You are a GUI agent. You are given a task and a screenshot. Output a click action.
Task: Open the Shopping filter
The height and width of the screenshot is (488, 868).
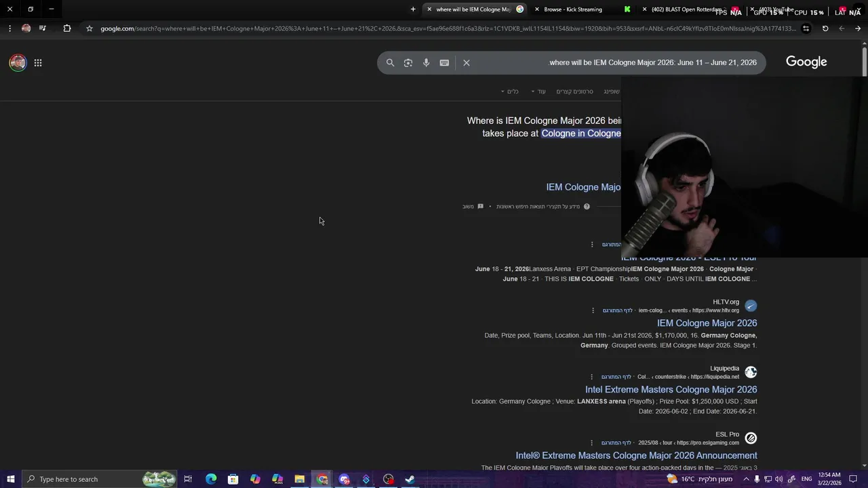(x=612, y=91)
